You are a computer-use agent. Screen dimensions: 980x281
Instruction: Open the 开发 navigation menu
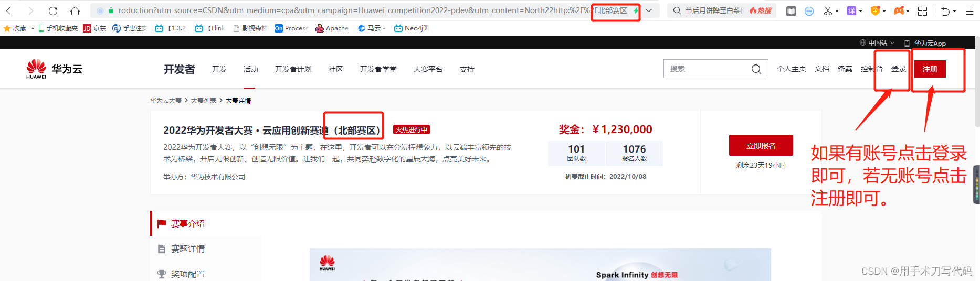(219, 69)
